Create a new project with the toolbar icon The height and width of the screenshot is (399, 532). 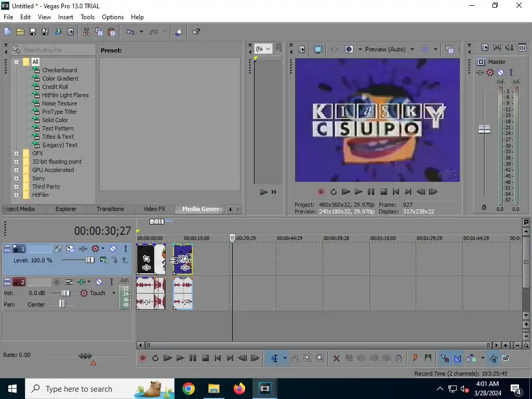[x=7, y=32]
